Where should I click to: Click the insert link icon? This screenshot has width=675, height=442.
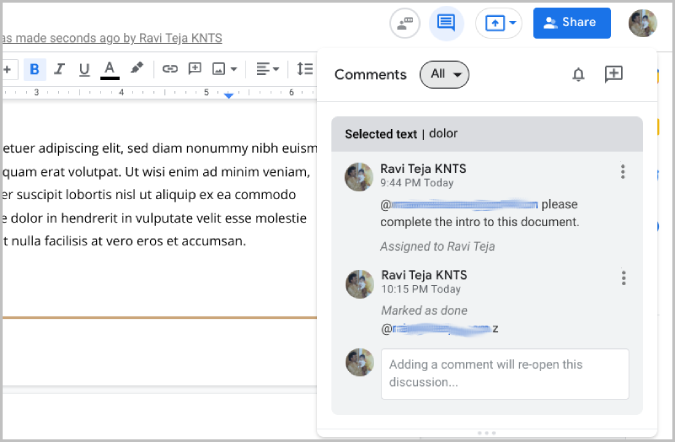169,69
